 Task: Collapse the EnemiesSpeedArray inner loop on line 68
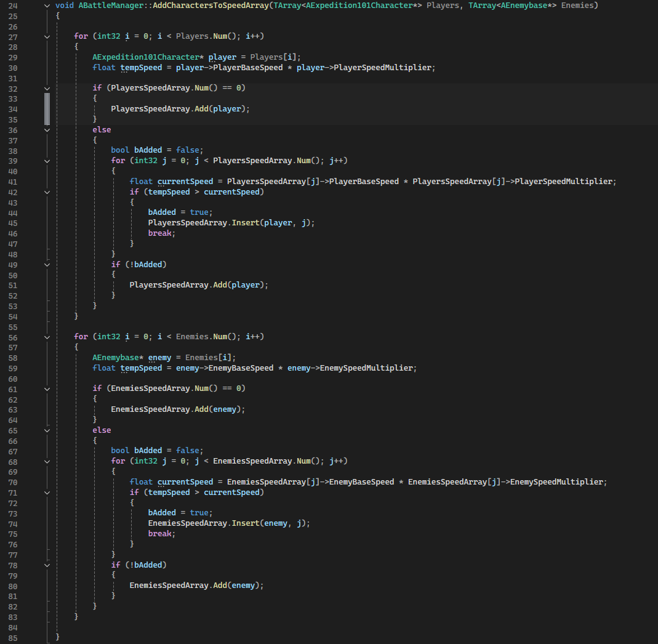47,461
